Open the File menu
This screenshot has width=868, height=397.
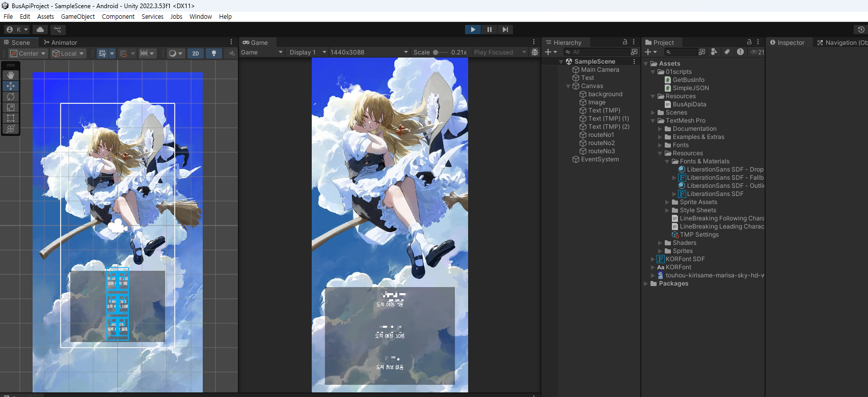click(8, 17)
